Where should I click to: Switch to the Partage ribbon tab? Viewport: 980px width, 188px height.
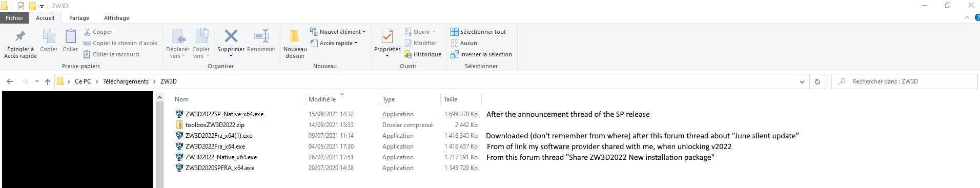click(79, 18)
